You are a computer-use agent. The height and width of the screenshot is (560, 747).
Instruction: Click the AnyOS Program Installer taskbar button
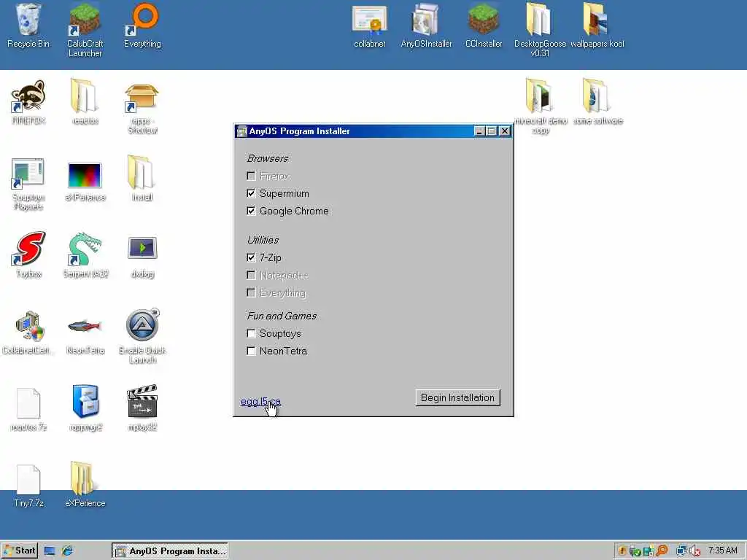coord(170,551)
